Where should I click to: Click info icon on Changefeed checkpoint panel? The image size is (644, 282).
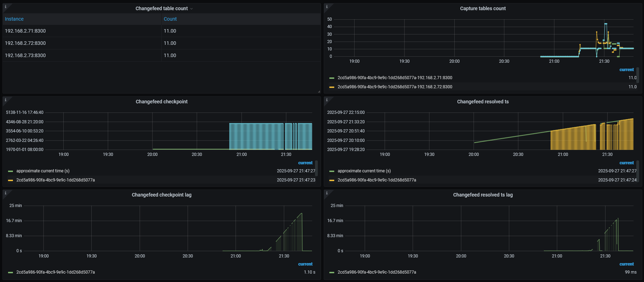6,100
